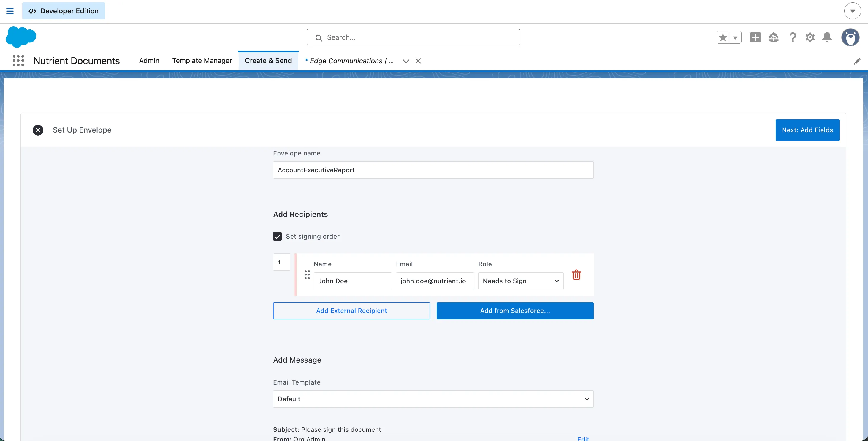The width and height of the screenshot is (868, 441).
Task: Click the Favorites star icon
Action: pos(723,37)
